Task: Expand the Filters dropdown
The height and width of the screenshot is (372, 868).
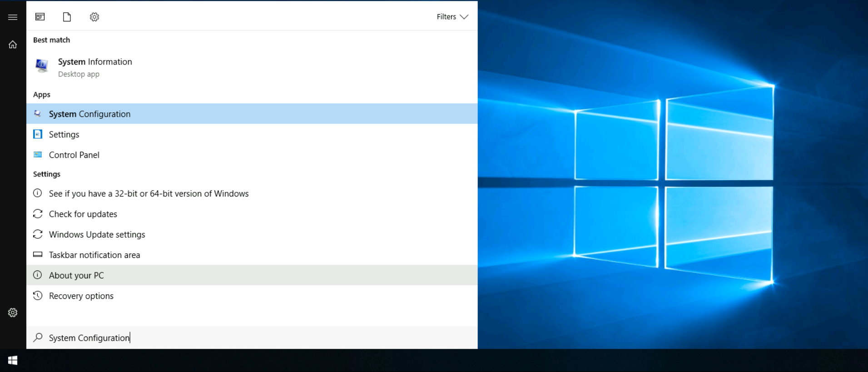Action: pos(452,17)
